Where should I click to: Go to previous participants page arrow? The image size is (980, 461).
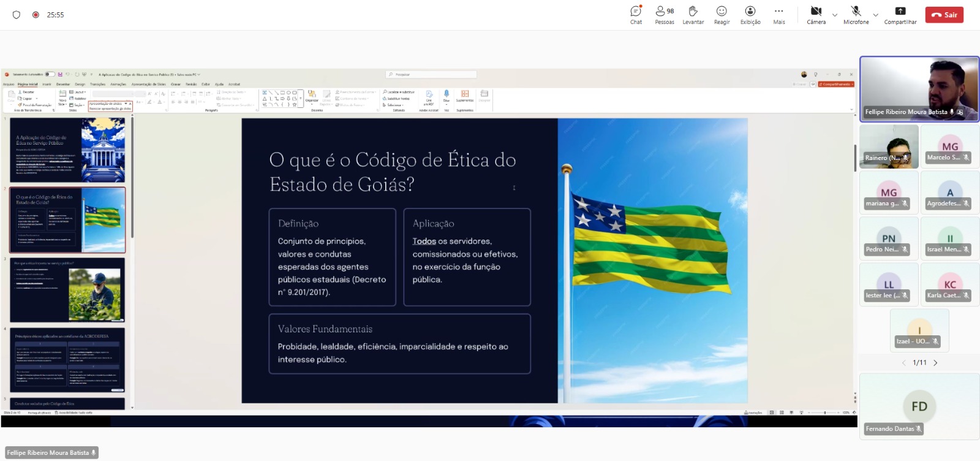point(903,363)
